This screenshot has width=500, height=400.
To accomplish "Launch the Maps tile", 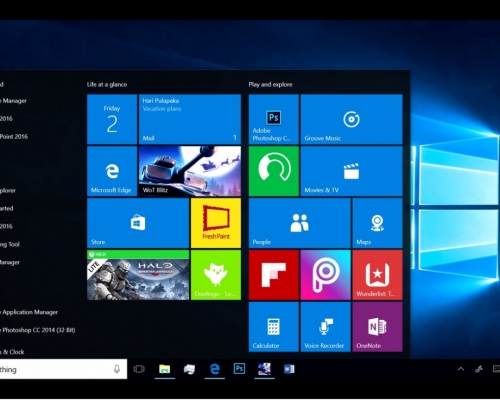I will [x=377, y=223].
